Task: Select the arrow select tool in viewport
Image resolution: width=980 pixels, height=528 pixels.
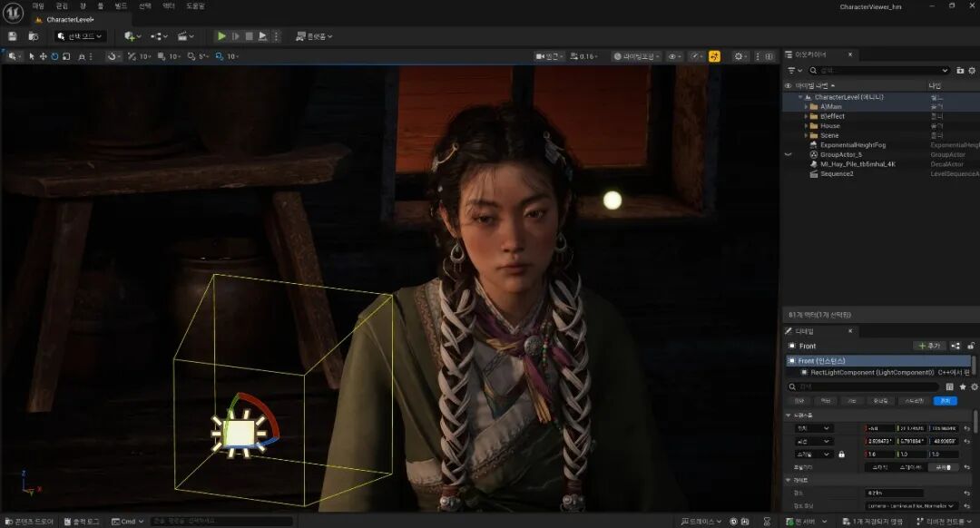Action: click(x=32, y=56)
